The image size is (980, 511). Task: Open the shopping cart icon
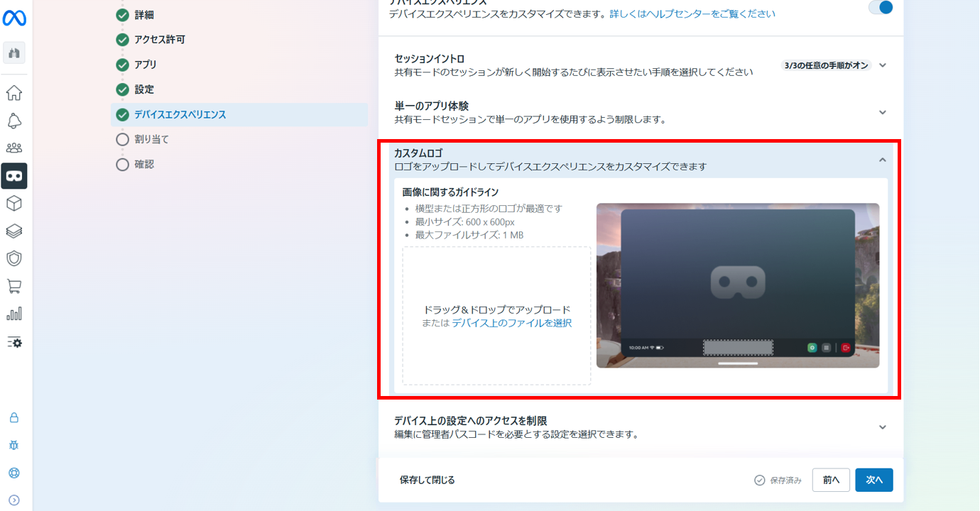pos(14,286)
